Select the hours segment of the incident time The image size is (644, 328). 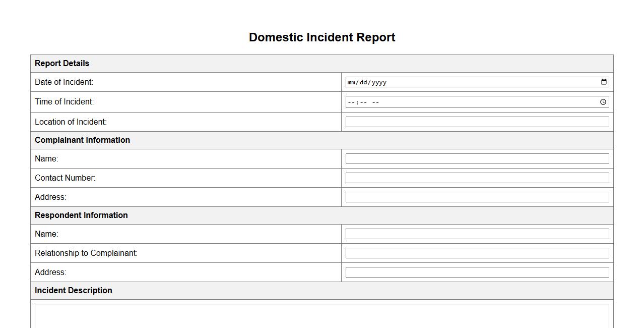click(351, 102)
